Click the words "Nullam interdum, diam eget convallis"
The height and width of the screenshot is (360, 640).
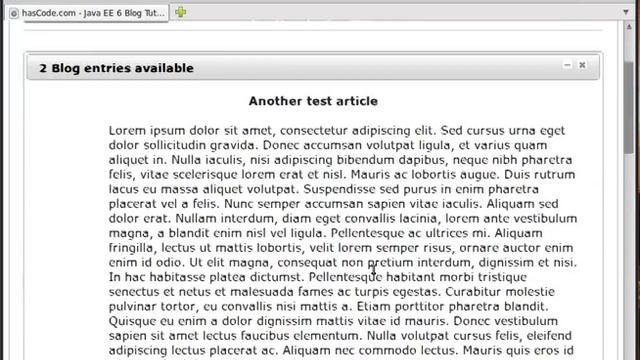[x=286, y=218]
